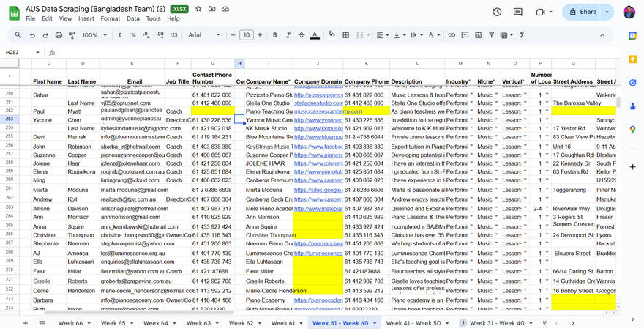Image resolution: width=644 pixels, height=329 pixels.
Task: Star the AUS Data Scraping document
Action: pyautogui.click(x=198, y=9)
